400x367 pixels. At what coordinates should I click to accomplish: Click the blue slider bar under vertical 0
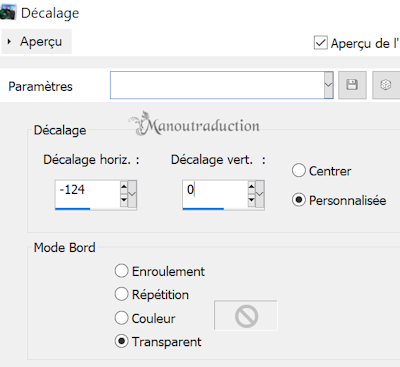click(x=203, y=209)
